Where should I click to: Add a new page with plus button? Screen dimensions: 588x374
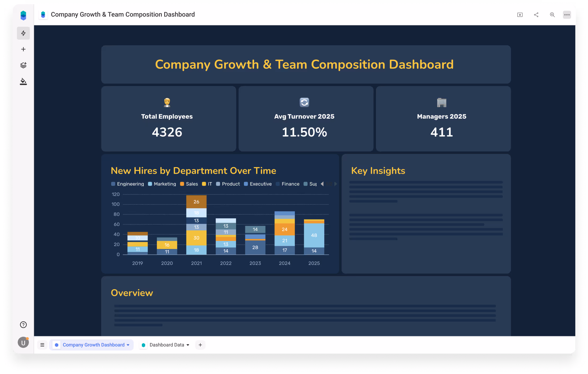[x=200, y=345]
